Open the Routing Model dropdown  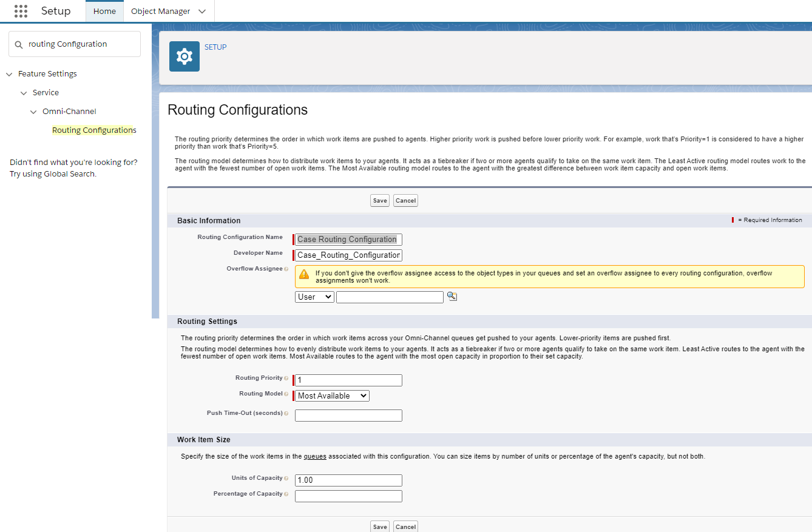[331, 395]
